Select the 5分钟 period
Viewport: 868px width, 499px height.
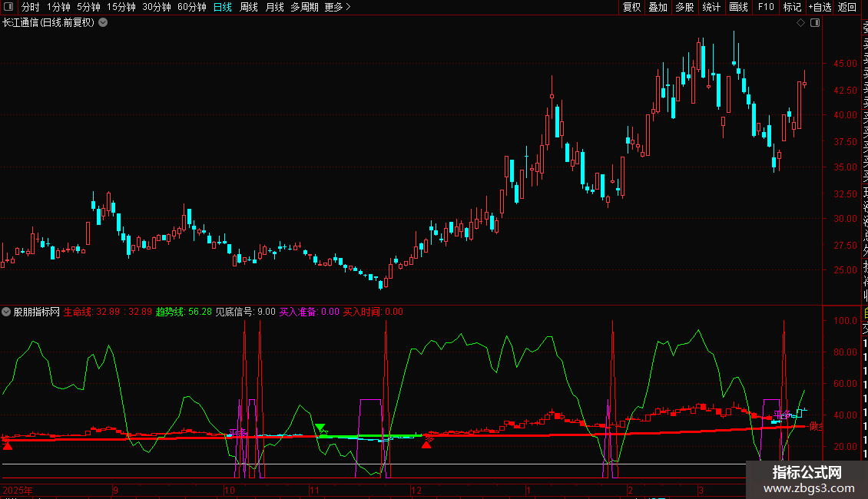coord(88,7)
